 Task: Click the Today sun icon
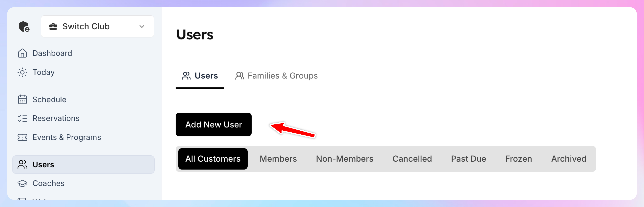(22, 72)
